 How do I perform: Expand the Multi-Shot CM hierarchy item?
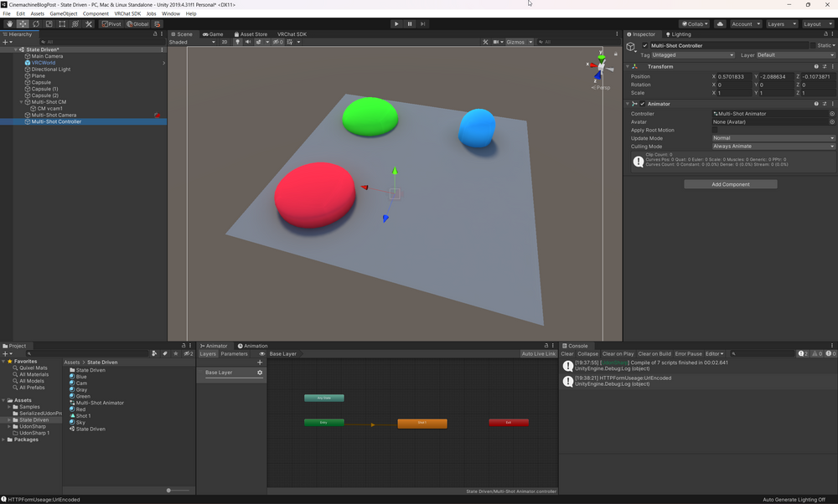[x=21, y=101]
